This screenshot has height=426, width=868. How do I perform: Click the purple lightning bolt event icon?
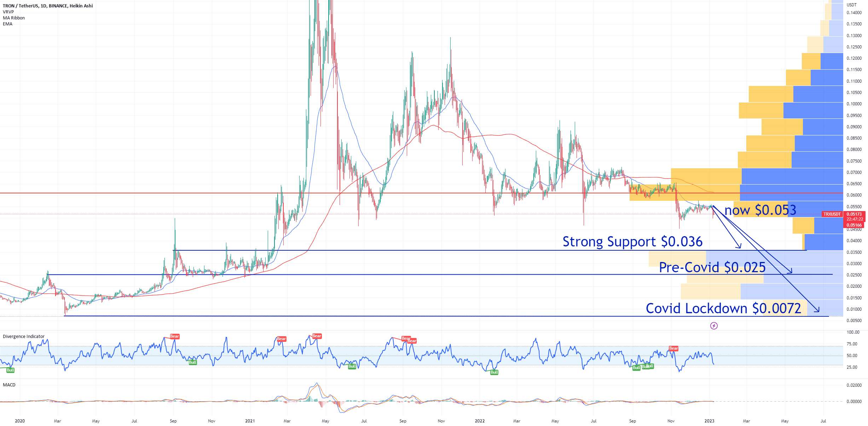[714, 326]
